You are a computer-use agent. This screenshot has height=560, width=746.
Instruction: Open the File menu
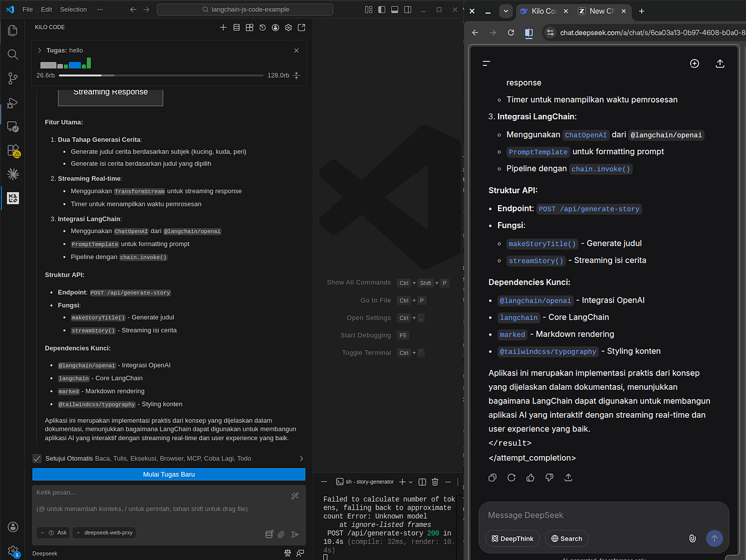click(27, 10)
